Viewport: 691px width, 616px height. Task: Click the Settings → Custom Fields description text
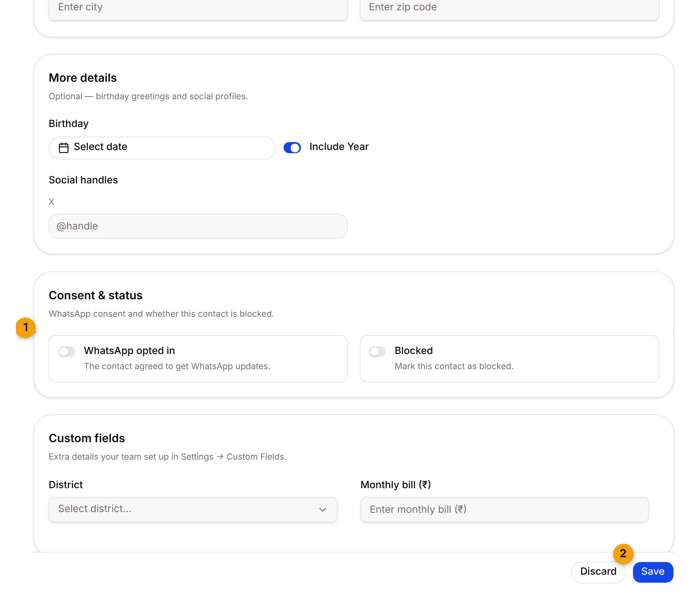tap(168, 456)
